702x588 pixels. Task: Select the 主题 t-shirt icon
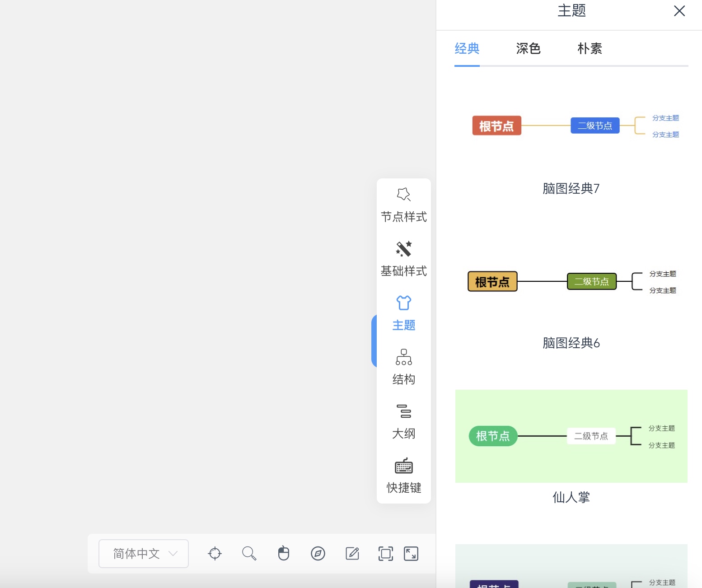pyautogui.click(x=403, y=303)
